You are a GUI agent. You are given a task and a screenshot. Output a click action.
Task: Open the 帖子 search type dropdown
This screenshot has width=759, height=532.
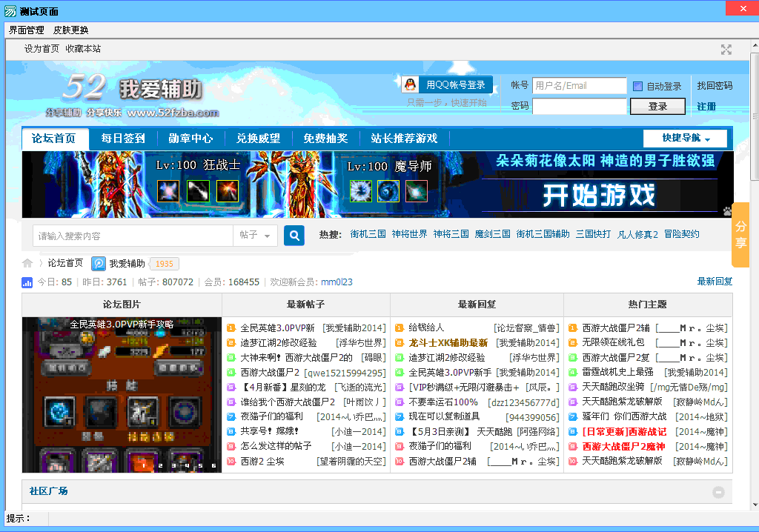255,236
